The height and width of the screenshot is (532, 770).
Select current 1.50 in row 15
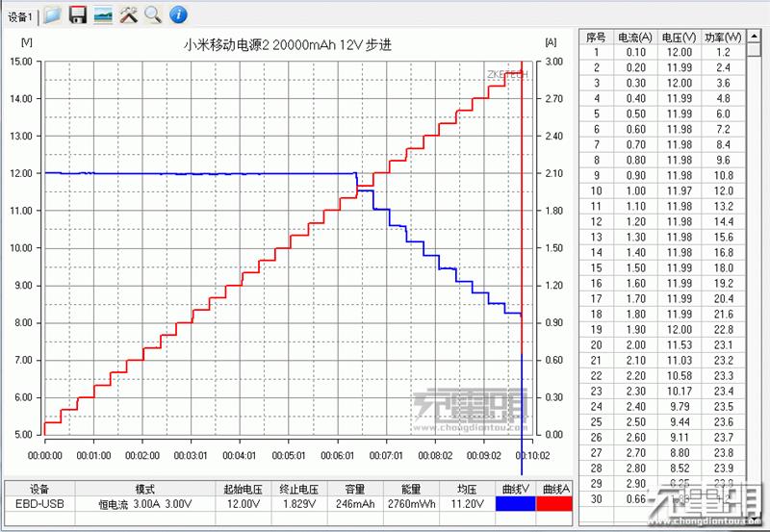coord(635,268)
